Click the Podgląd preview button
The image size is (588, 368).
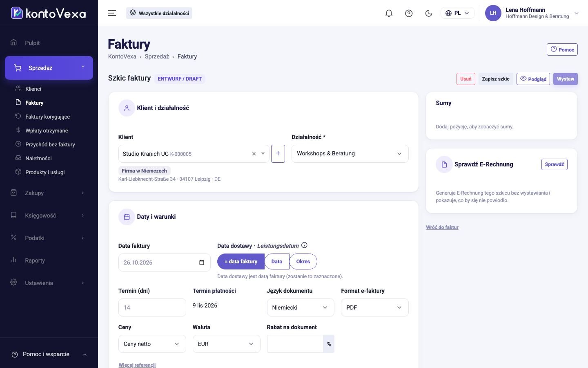pyautogui.click(x=533, y=79)
